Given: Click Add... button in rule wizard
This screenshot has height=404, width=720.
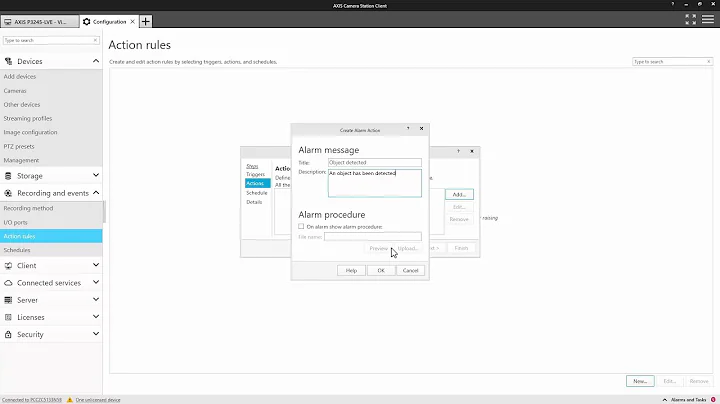Looking at the screenshot, I should point(459,195).
